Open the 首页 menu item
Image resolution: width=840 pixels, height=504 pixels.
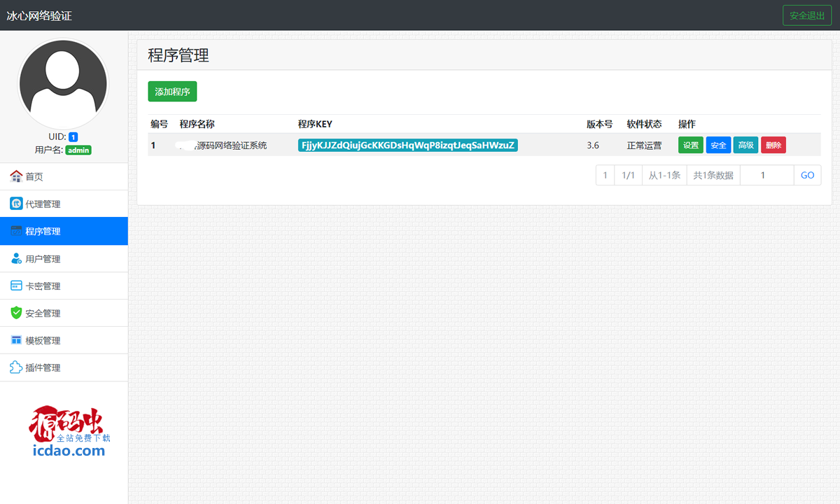[64, 176]
